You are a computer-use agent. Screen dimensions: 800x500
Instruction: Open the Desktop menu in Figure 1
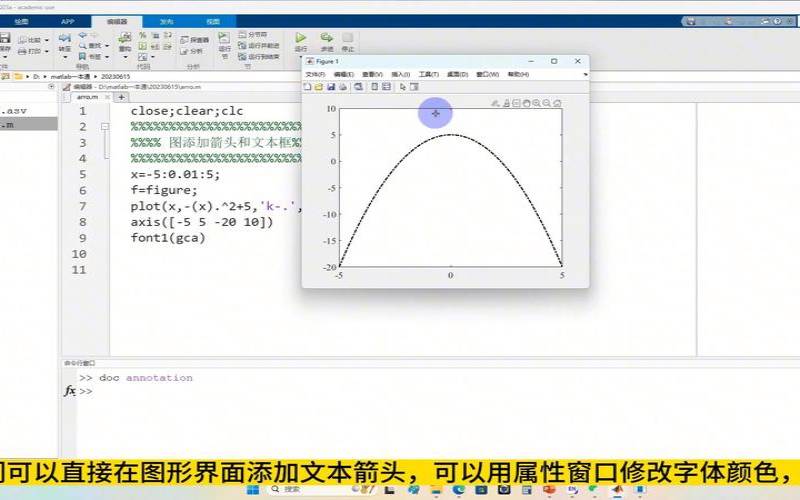[x=457, y=74]
